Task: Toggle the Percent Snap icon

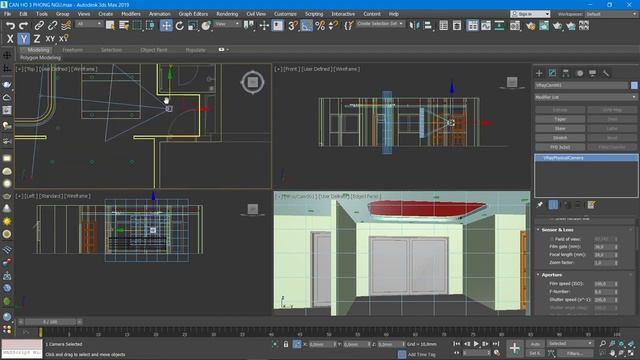Action: [320, 26]
